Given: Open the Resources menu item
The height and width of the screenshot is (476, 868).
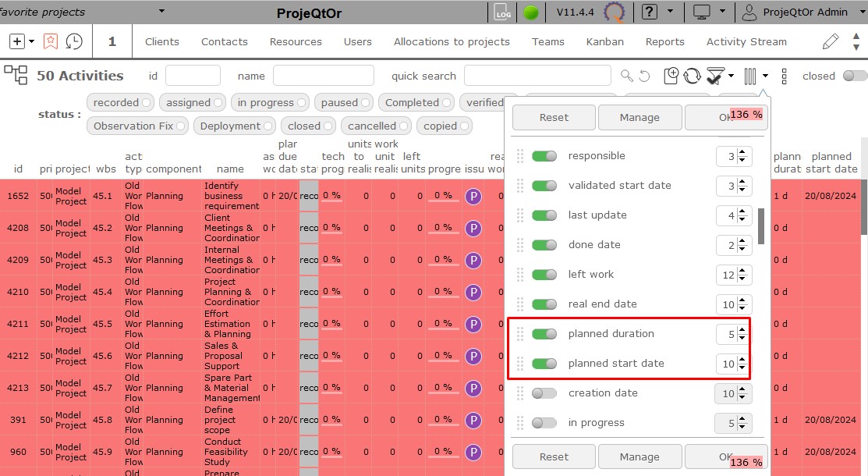Looking at the screenshot, I should [x=296, y=41].
